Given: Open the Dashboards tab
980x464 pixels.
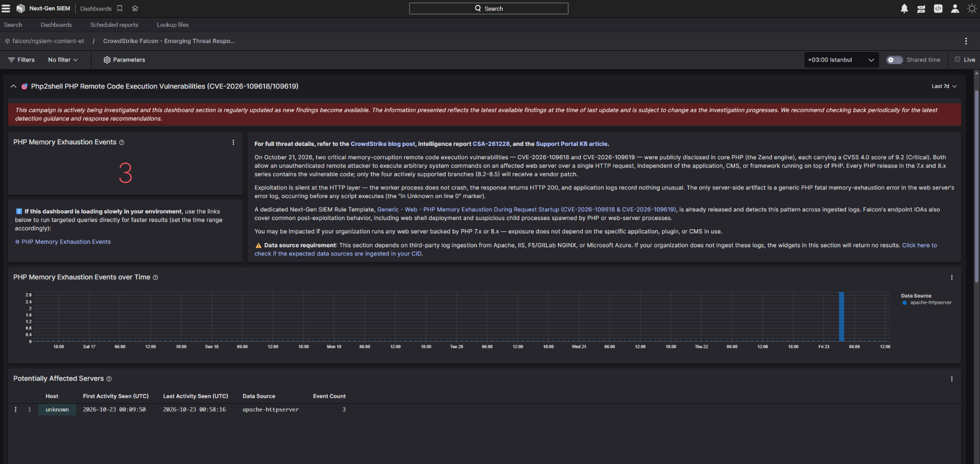Looking at the screenshot, I should 56,25.
